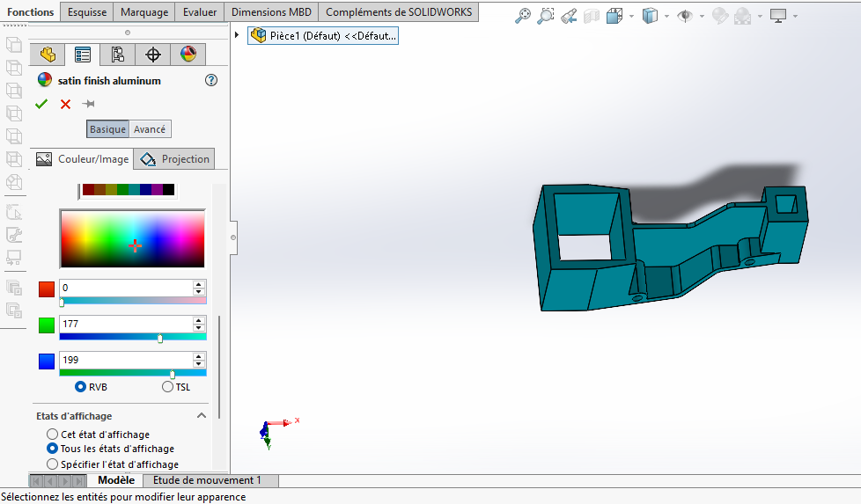Click the green checkmark to accept appearance

click(x=41, y=105)
